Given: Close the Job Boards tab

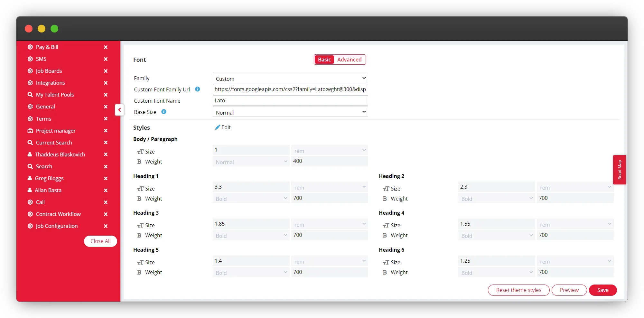Looking at the screenshot, I should click(106, 71).
